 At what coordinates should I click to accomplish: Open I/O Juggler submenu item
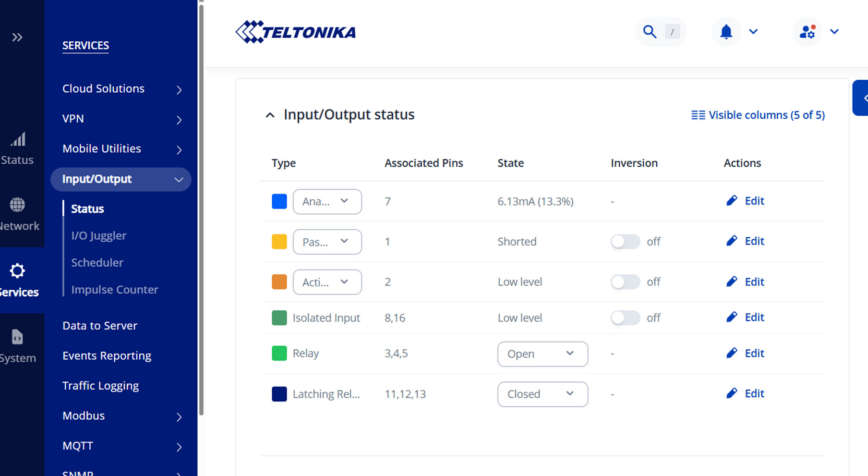tap(99, 236)
